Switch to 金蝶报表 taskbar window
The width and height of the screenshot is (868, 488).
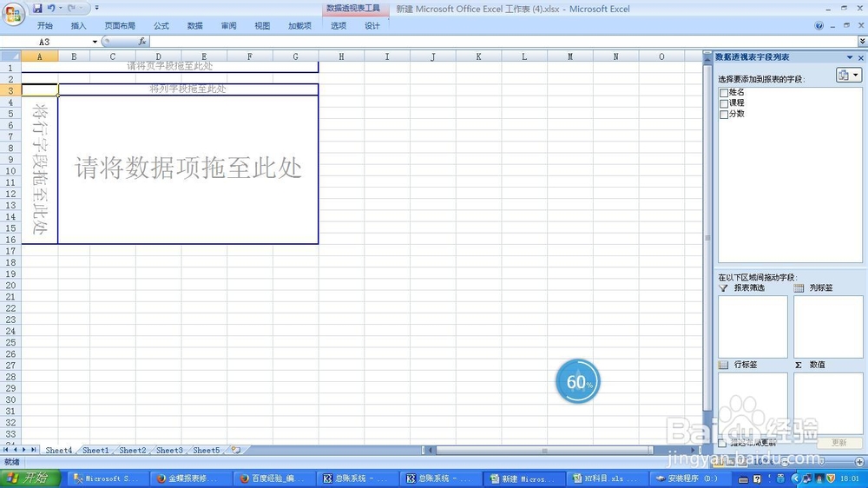click(190, 478)
